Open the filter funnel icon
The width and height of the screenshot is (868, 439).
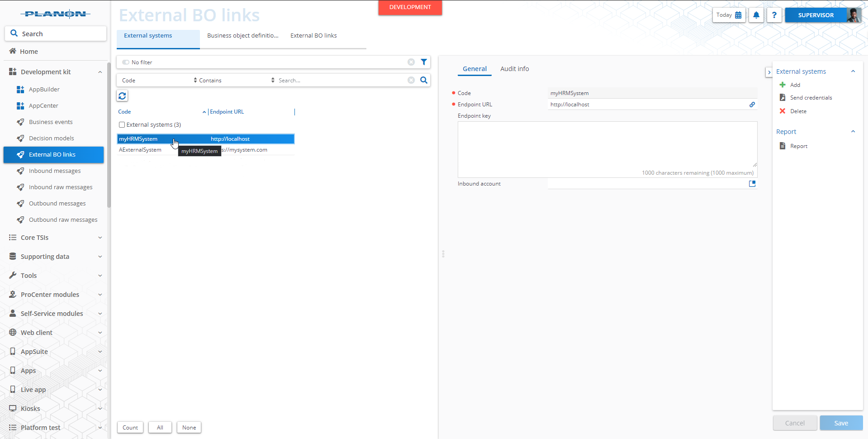424,62
